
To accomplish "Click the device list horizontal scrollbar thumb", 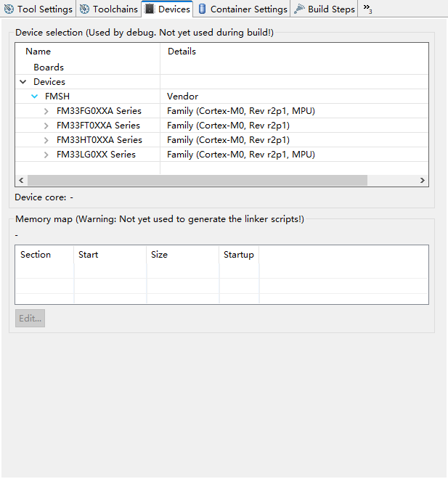I will [197, 180].
